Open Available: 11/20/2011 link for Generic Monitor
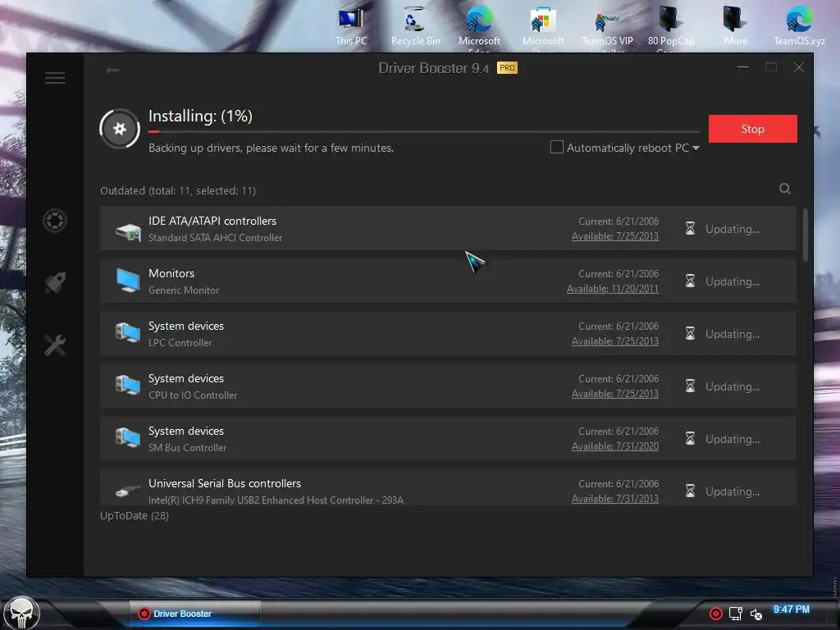Image resolution: width=840 pixels, height=630 pixels. click(x=612, y=289)
